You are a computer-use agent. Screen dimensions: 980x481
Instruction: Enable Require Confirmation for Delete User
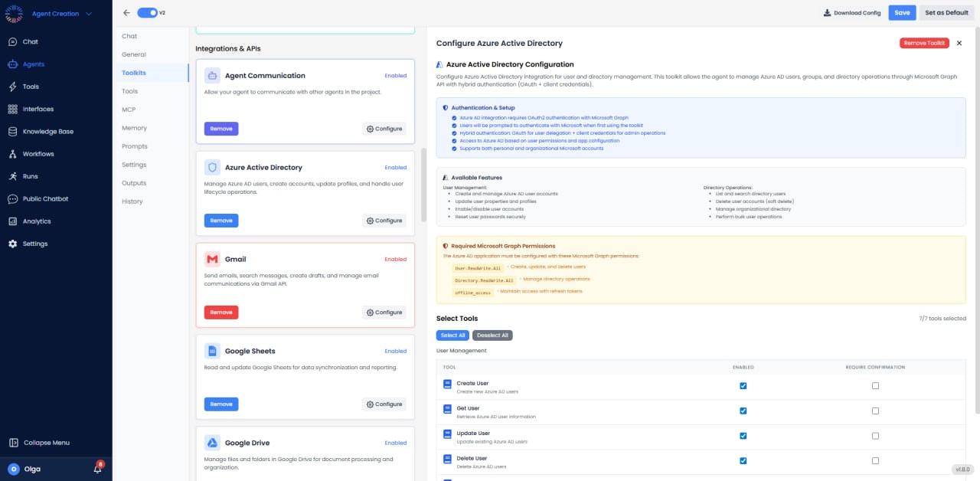(877, 460)
